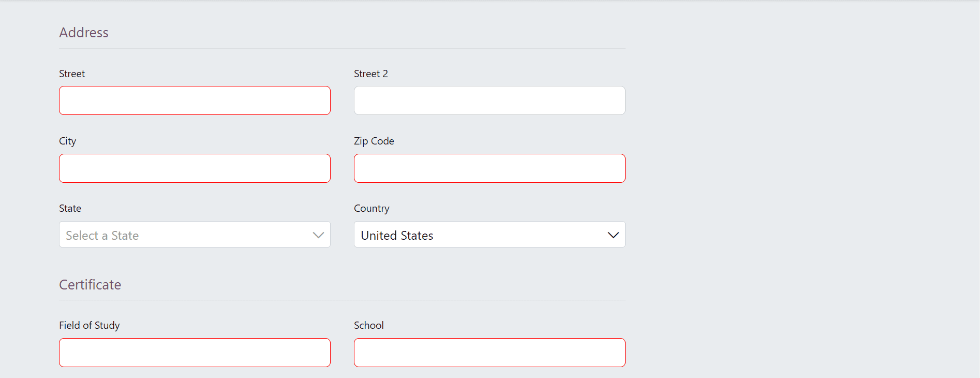Click inside the City field
Image resolution: width=980 pixels, height=378 pixels.
[x=195, y=168]
